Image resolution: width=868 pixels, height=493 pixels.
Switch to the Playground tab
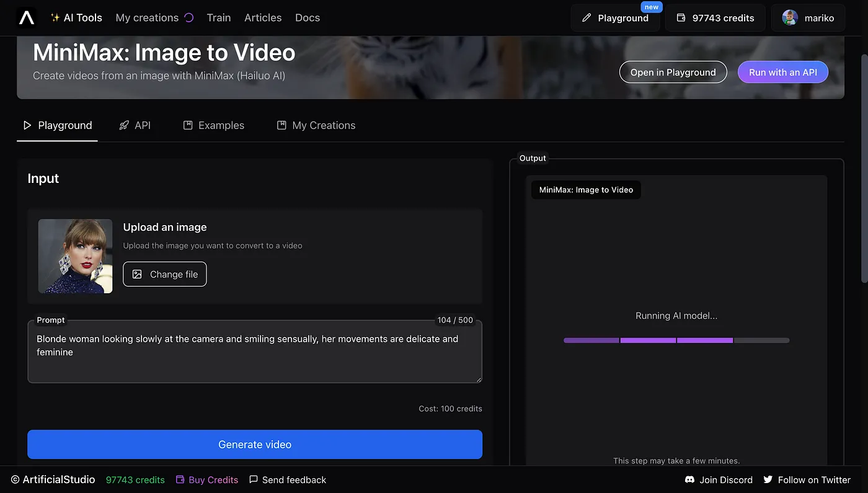pyautogui.click(x=57, y=125)
